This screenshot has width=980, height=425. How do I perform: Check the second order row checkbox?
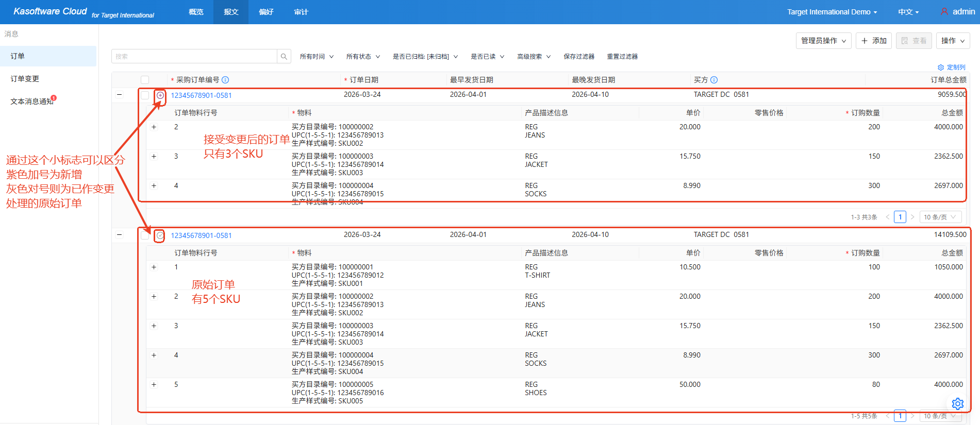point(145,235)
